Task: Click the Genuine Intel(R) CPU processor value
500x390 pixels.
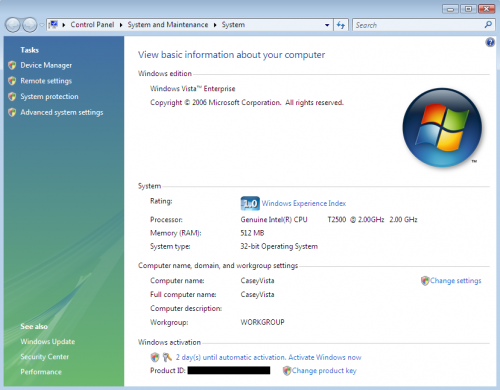Action: coord(329,220)
